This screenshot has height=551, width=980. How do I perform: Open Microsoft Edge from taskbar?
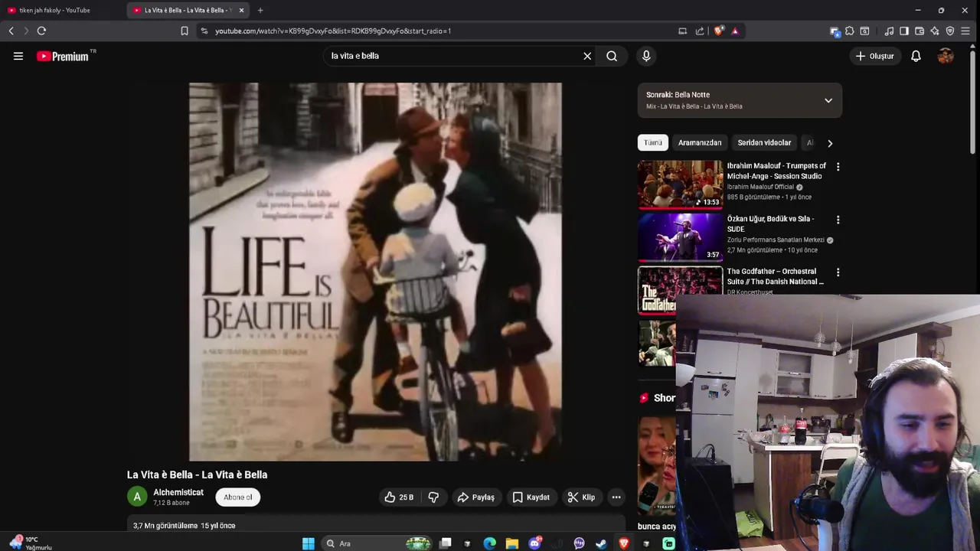[490, 543]
